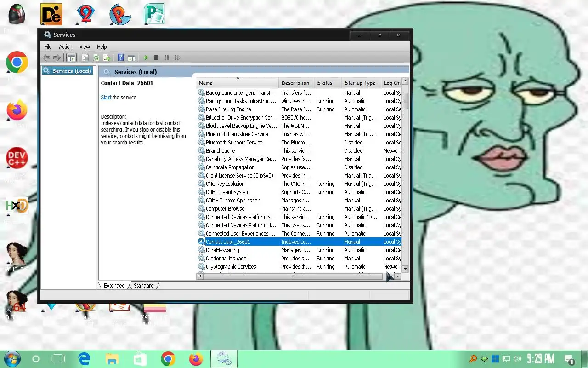Open the Help menu
The height and width of the screenshot is (368, 588).
coord(102,46)
